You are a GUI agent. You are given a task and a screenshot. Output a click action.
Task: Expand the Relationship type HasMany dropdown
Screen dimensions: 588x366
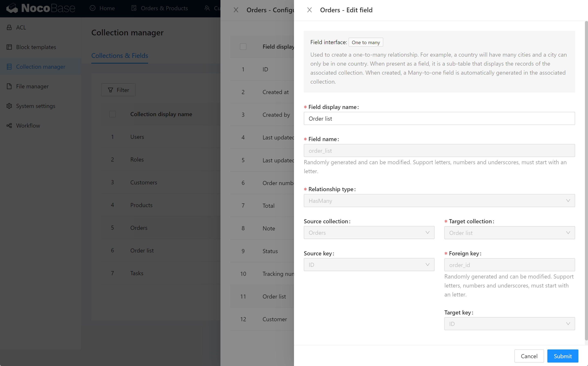click(x=439, y=201)
